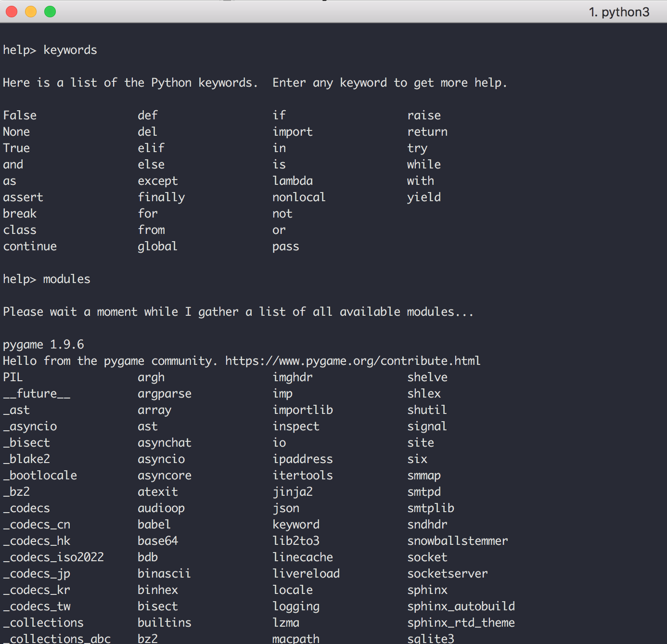The width and height of the screenshot is (667, 644).
Task: Open the pygame contribute.html URL
Action: (x=352, y=361)
